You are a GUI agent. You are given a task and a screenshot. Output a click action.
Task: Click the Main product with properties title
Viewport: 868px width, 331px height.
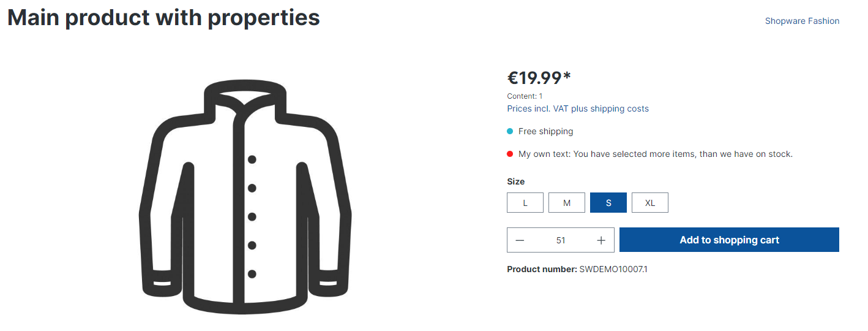click(163, 18)
